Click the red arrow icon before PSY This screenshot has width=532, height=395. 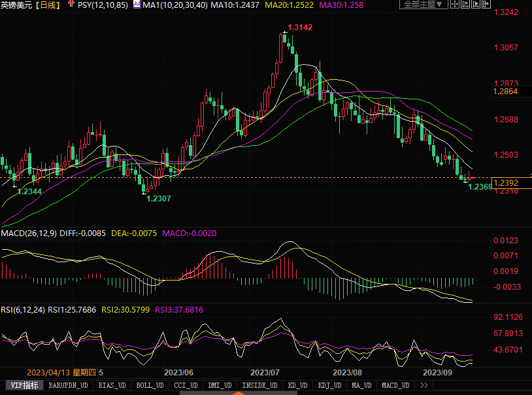71,4
